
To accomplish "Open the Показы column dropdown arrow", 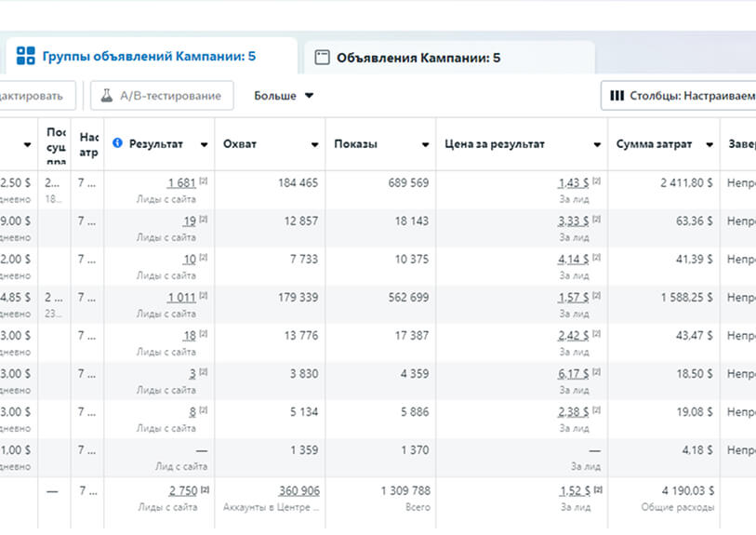I will point(425,145).
